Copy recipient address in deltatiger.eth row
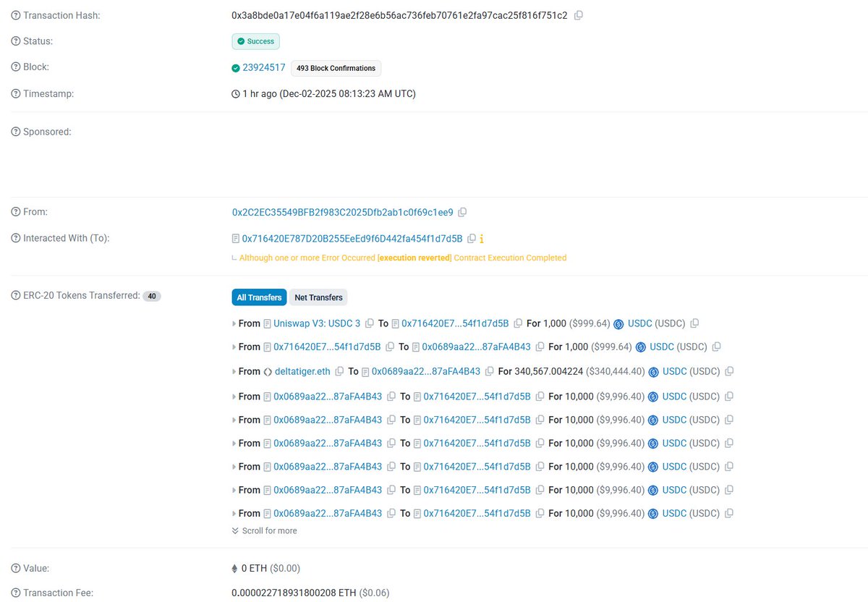 (x=489, y=371)
